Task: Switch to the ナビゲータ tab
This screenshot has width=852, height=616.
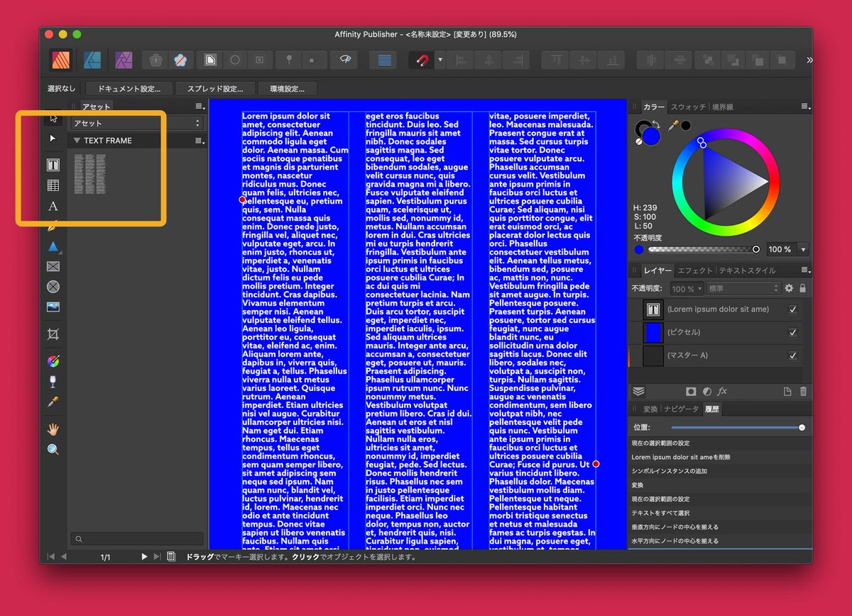Action: [682, 409]
